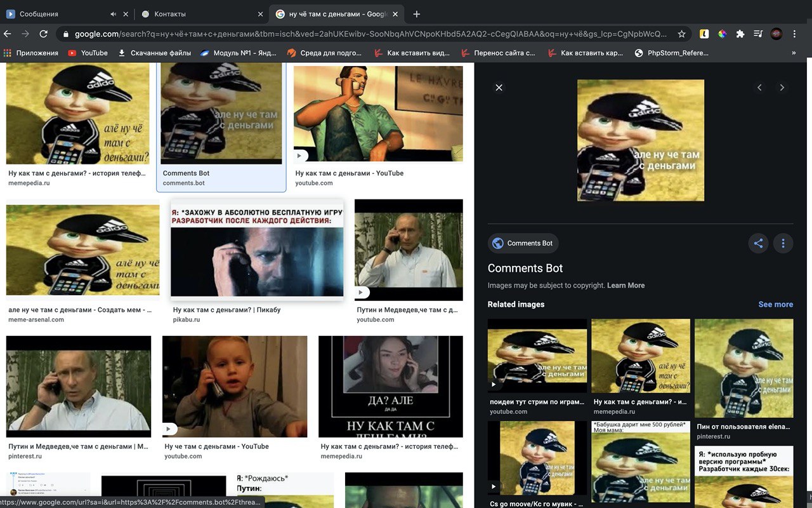Open more options for the previewed image
Screen dimensions: 812x508
pyautogui.click(x=783, y=243)
